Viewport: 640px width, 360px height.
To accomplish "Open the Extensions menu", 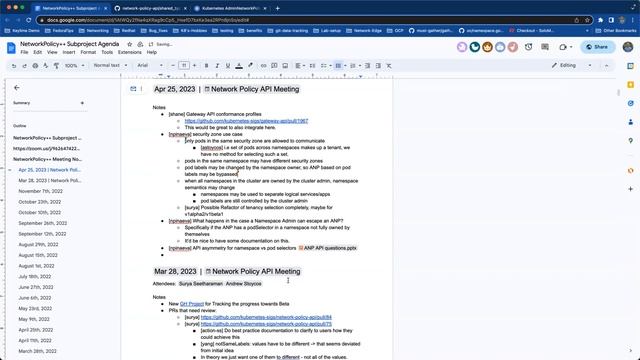I will [x=129, y=52].
